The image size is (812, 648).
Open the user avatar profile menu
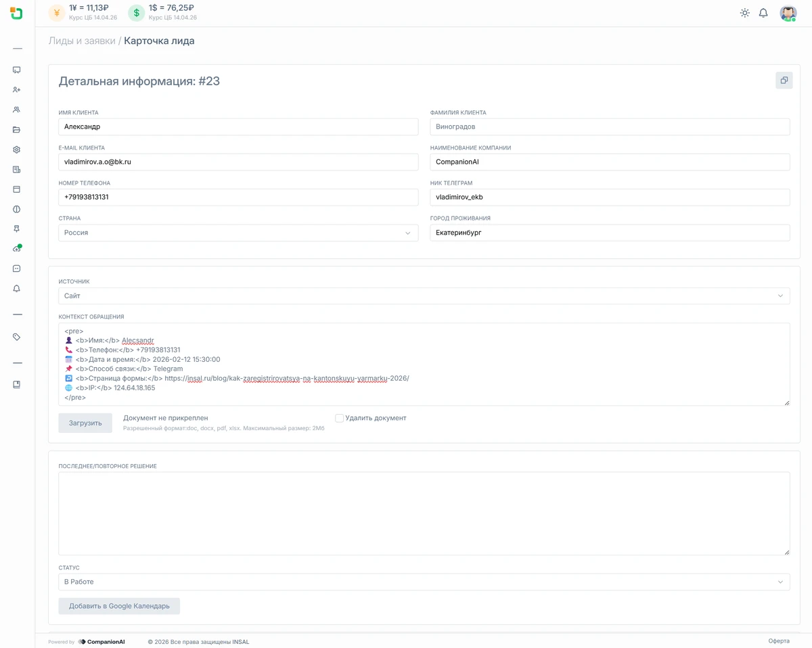point(788,13)
